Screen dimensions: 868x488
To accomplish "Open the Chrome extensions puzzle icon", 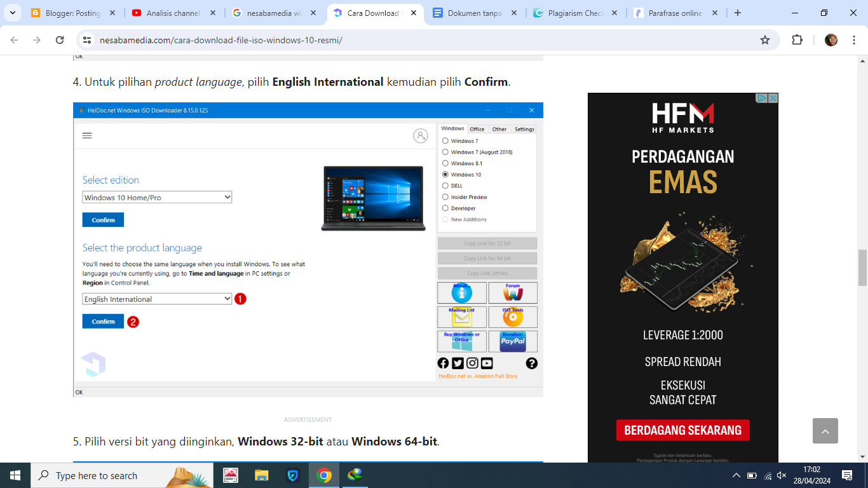I will (797, 40).
